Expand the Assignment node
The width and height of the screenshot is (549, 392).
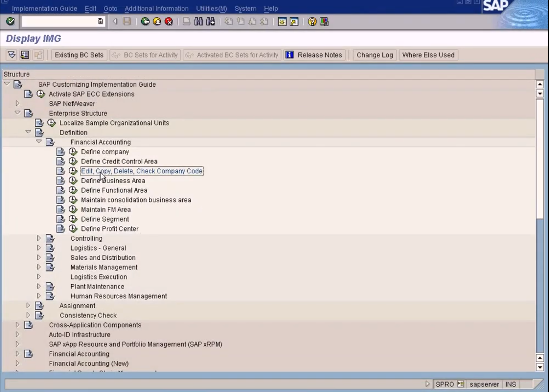(x=28, y=305)
